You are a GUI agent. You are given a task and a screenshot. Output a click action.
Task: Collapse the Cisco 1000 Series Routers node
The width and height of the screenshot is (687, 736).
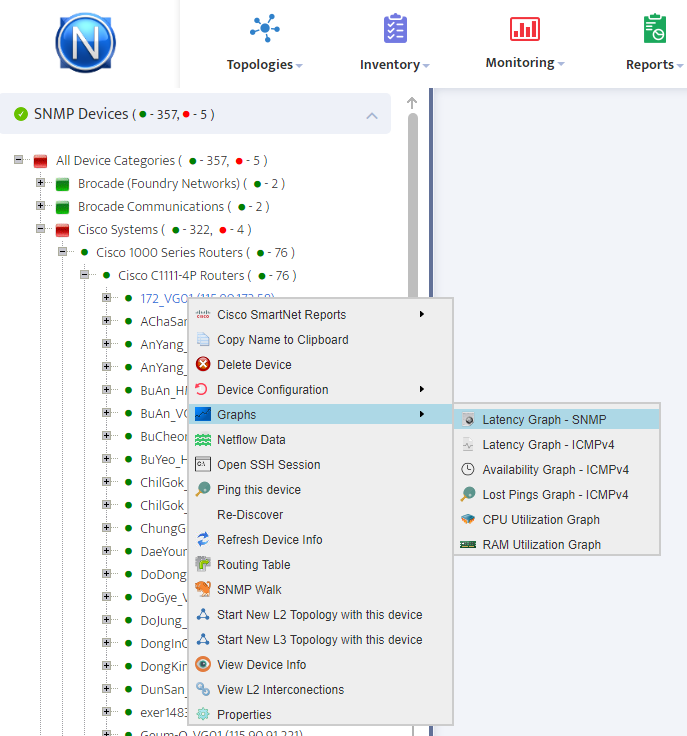pyautogui.click(x=62, y=252)
